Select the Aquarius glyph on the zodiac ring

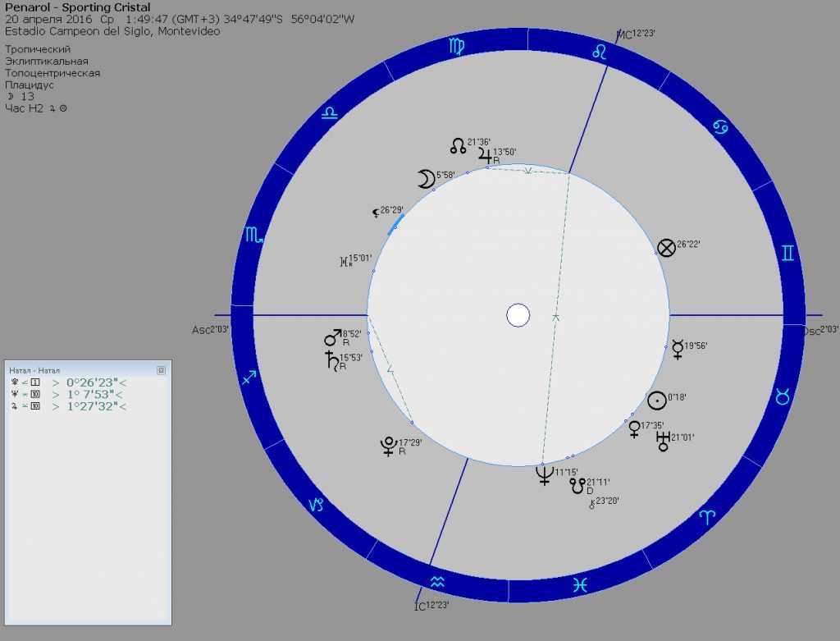point(438,582)
